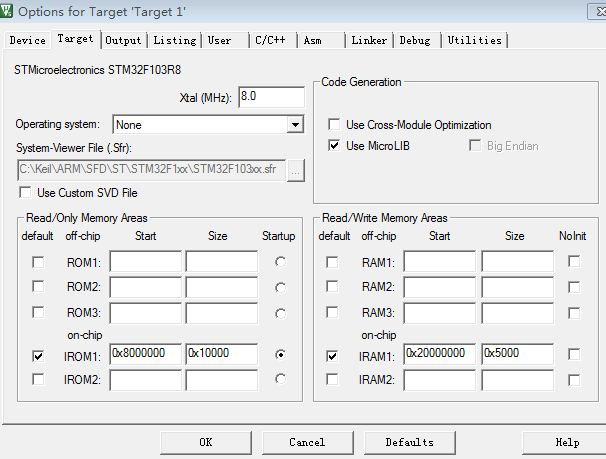Check the ROM2 default checkbox
This screenshot has width=606, height=459.
click(x=38, y=287)
